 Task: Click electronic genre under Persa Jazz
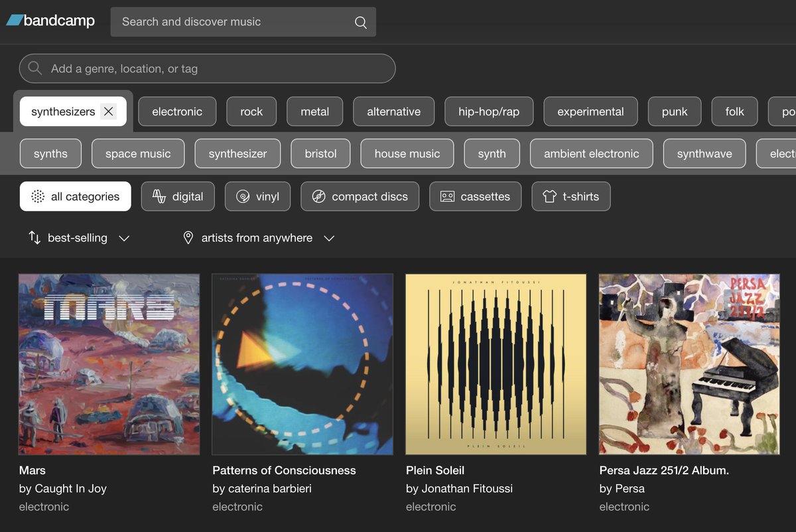624,507
